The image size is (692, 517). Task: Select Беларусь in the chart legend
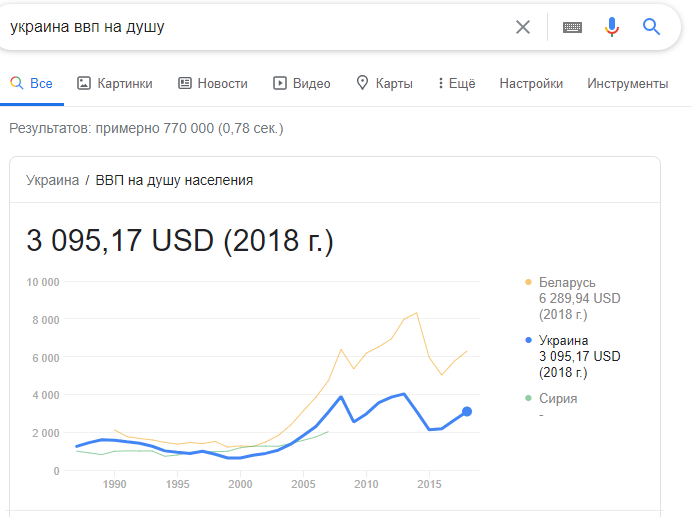[566, 282]
